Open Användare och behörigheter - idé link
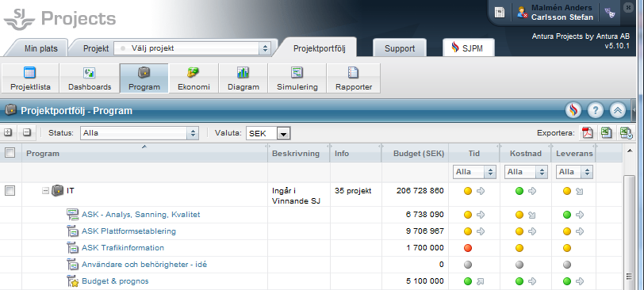This screenshot has width=644, height=290. pos(144,265)
